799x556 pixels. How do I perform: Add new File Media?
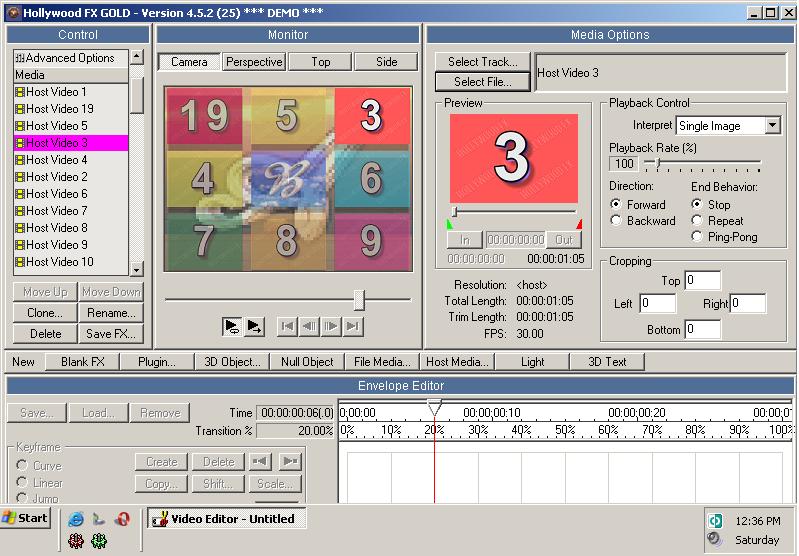(382, 362)
